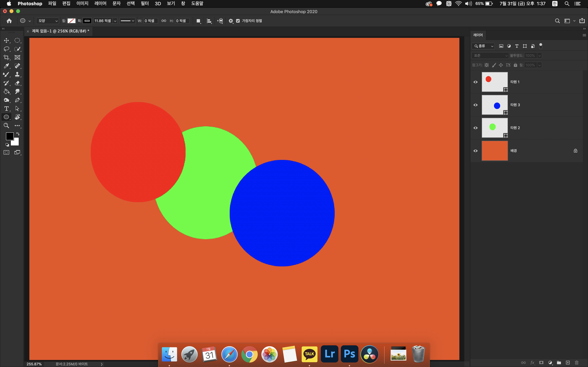Select the Eyedropper tool
This screenshot has width=588, height=367.
click(6, 66)
